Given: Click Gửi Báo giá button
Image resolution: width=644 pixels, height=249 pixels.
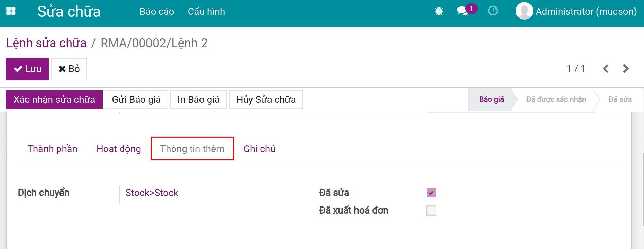Looking at the screenshot, I should click(136, 100).
